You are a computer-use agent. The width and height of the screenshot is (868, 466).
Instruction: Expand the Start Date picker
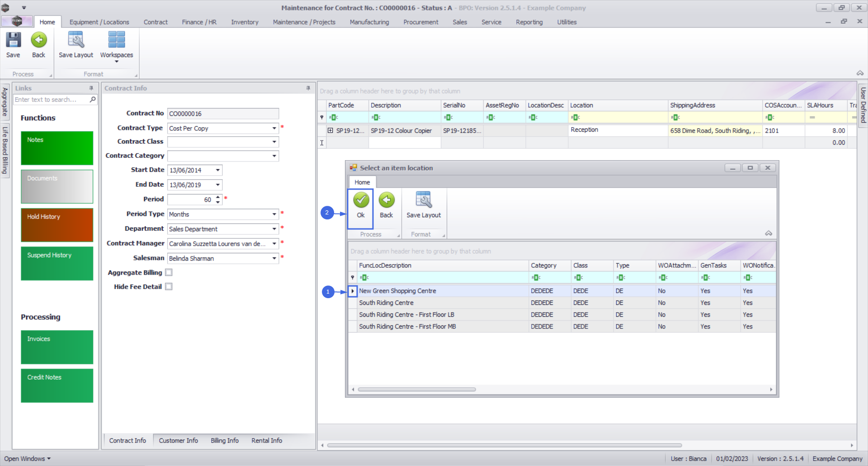(218, 171)
